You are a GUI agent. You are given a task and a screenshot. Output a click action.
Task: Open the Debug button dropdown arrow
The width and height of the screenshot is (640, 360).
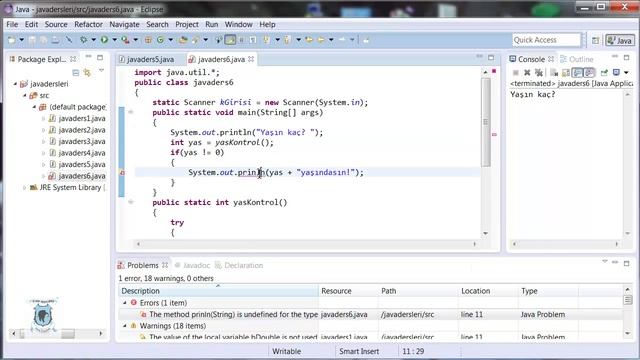click(93, 40)
